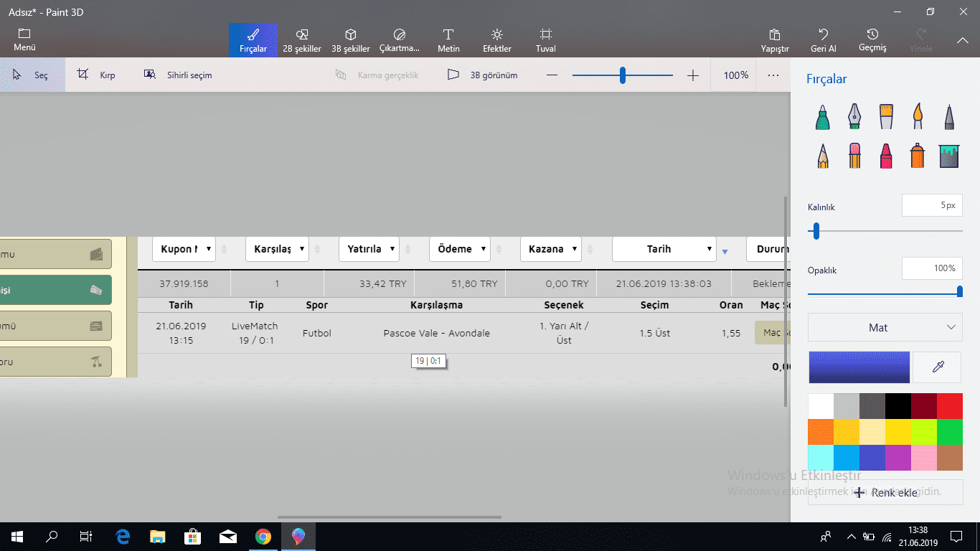Click the canvas horizontal scrollbar
This screenshot has height=551, width=980.
390,517
